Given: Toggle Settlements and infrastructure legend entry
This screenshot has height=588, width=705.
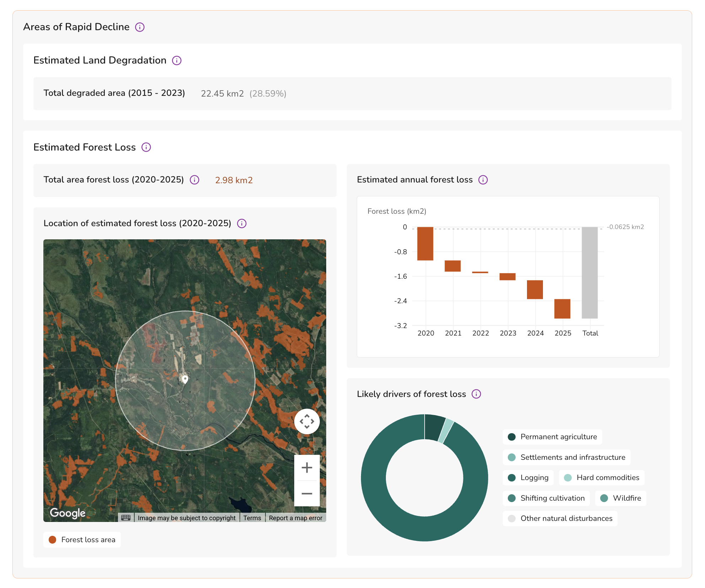Looking at the screenshot, I should point(567,457).
